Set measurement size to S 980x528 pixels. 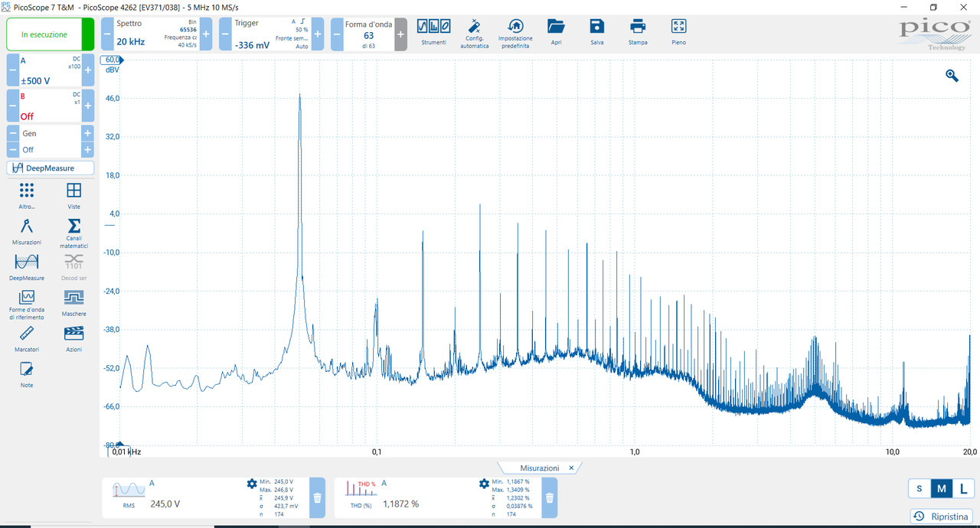click(919, 489)
